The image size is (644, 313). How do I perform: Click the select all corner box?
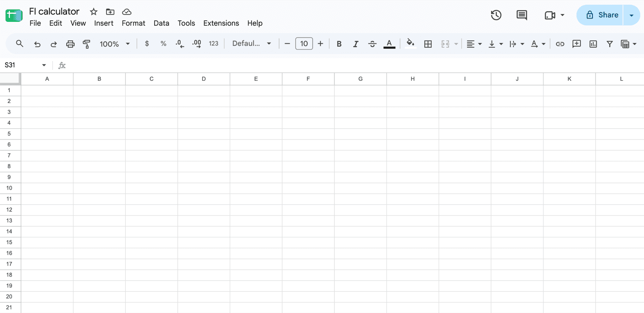click(x=10, y=79)
